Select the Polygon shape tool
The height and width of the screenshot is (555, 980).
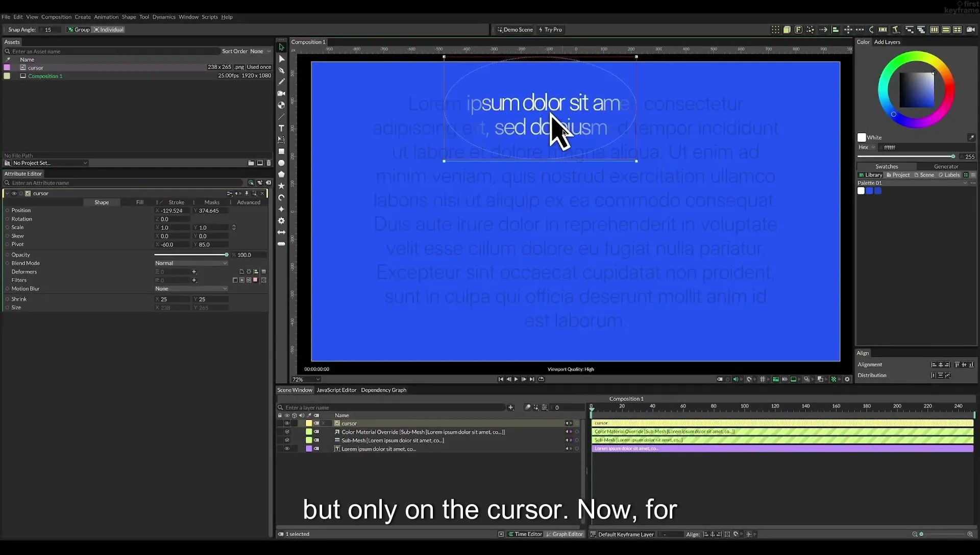pyautogui.click(x=281, y=174)
